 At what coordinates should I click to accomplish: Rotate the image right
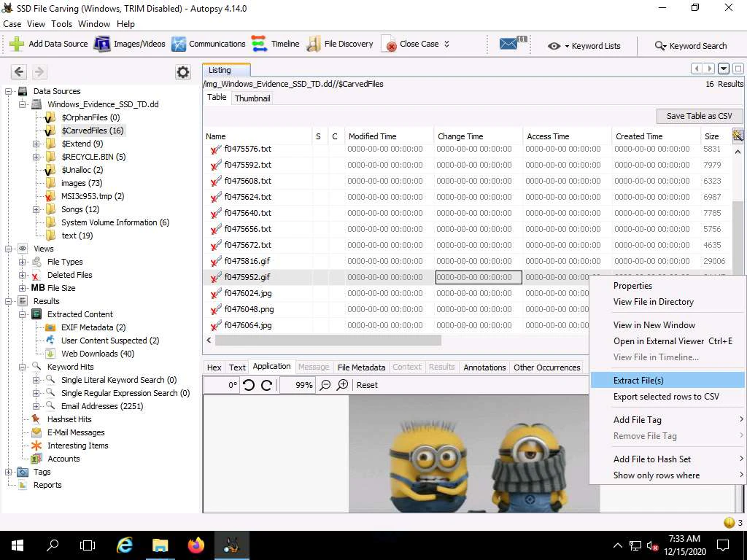coord(267,385)
